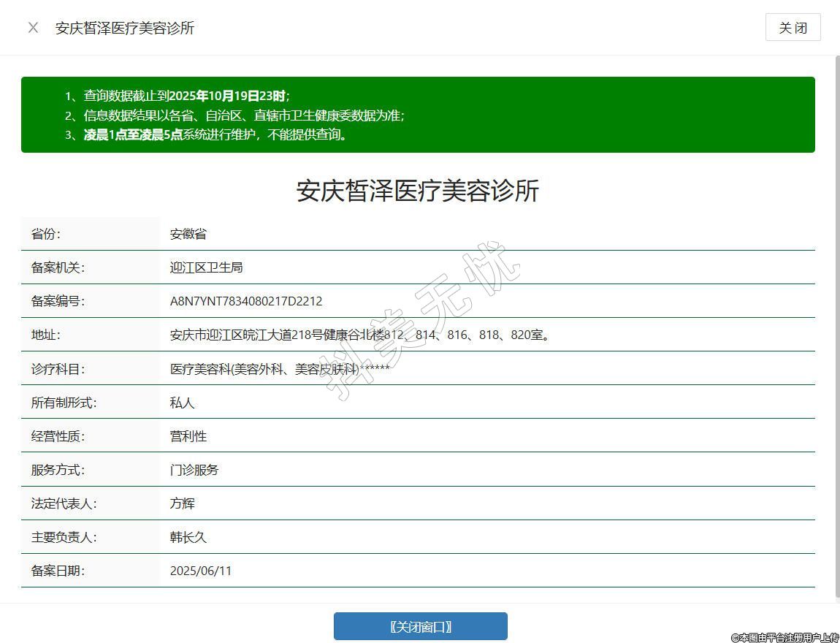The image size is (840, 643).
Task: Click the dialog title text in the header
Action: tap(125, 28)
